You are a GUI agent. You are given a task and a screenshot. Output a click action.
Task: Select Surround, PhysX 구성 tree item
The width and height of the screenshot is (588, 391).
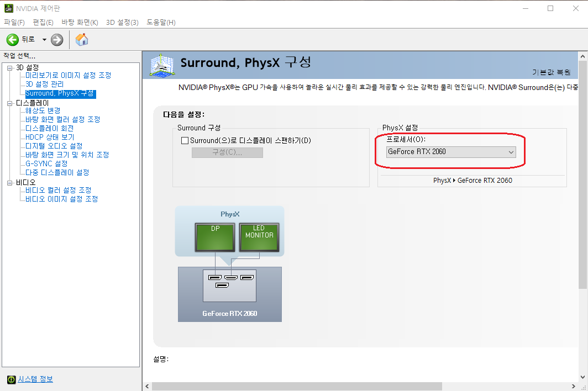point(60,93)
